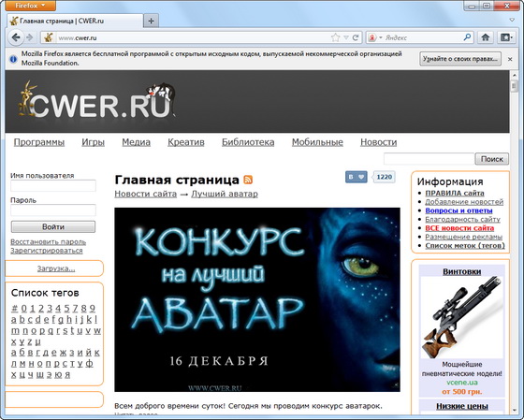Open the orange Firefox menu button
This screenshot has width=524, height=420.
pyautogui.click(x=30, y=6)
